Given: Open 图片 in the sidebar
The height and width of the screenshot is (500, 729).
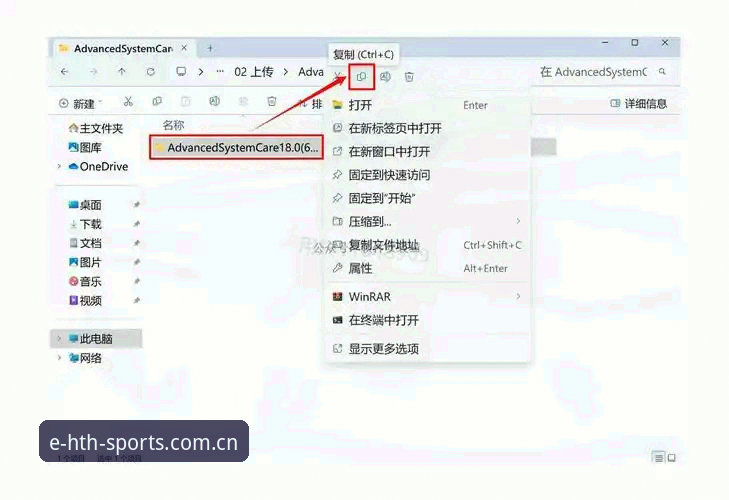Looking at the screenshot, I should tap(85, 262).
